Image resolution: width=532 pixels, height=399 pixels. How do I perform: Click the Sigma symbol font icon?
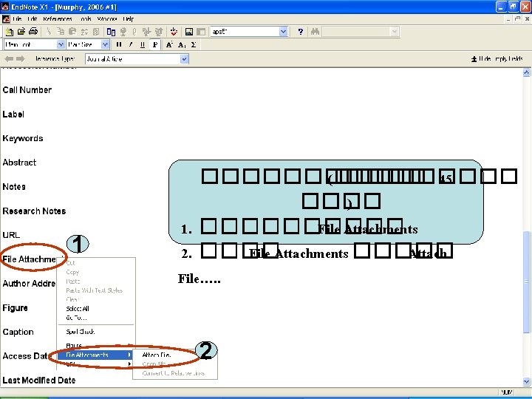coord(194,45)
